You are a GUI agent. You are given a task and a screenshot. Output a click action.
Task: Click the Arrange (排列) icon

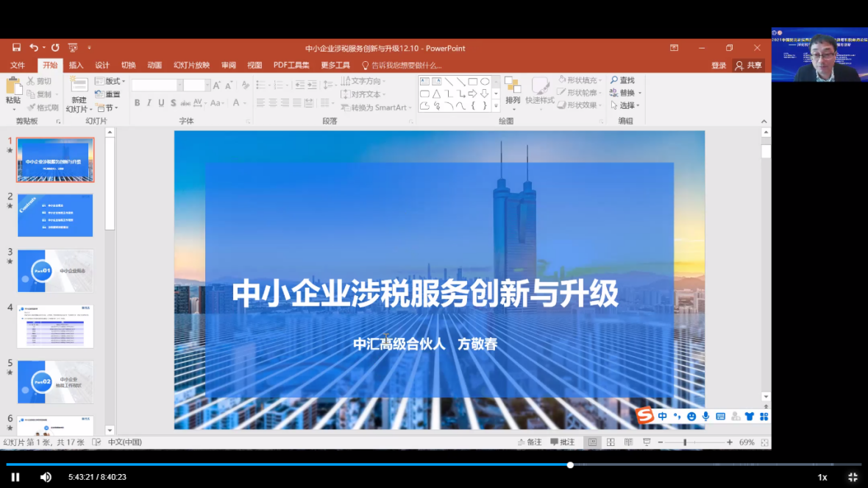pyautogui.click(x=513, y=87)
